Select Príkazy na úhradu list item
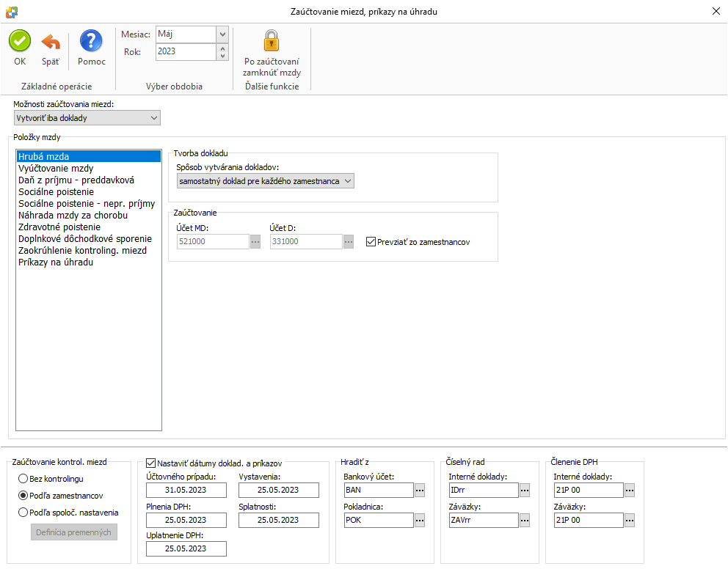728x569 pixels. pos(56,263)
